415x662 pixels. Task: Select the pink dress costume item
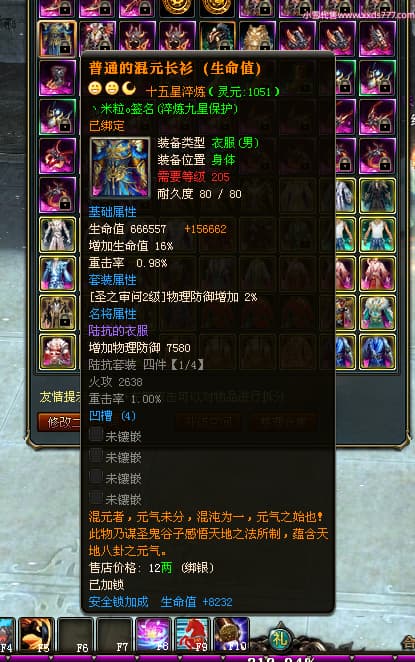point(377,274)
